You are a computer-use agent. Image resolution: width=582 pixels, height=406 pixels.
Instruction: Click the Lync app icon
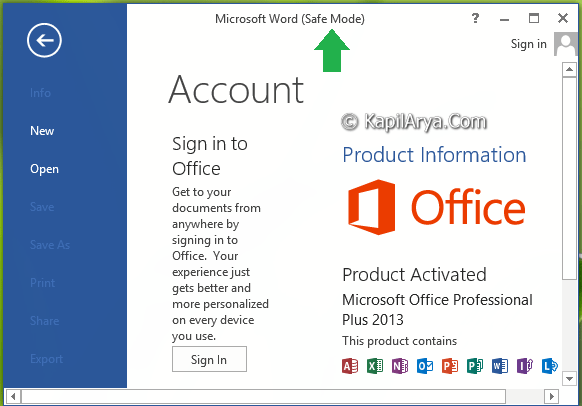click(x=550, y=366)
